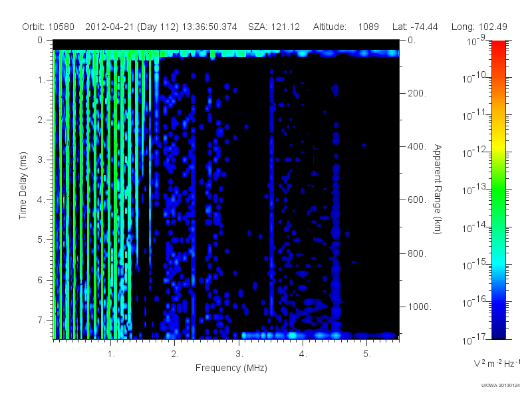Click the 600. apparent range tick label
Image resolution: width=532 pixels, height=399 pixels.
(x=417, y=200)
